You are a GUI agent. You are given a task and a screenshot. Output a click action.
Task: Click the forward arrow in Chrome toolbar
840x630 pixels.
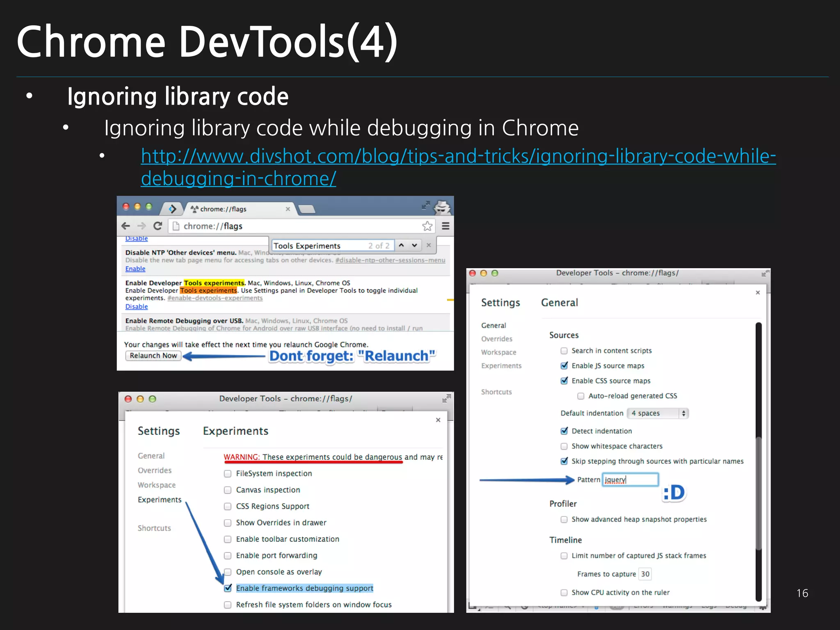[x=142, y=226]
